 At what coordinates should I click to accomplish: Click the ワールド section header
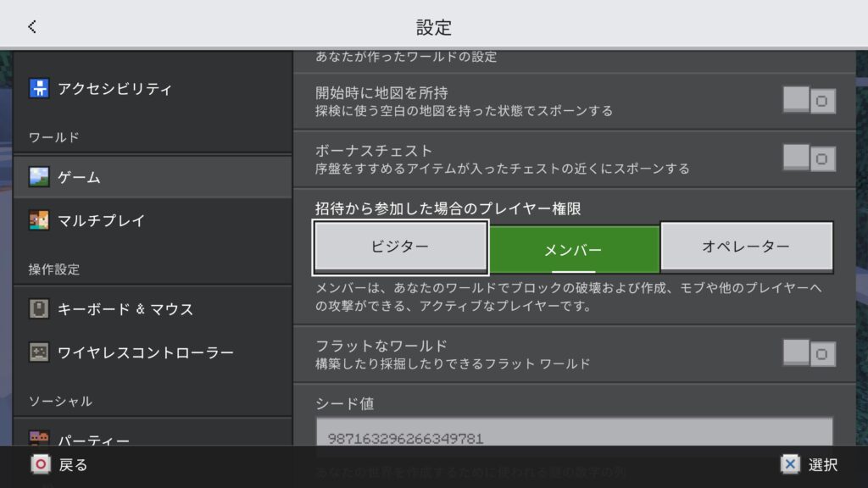click(53, 137)
